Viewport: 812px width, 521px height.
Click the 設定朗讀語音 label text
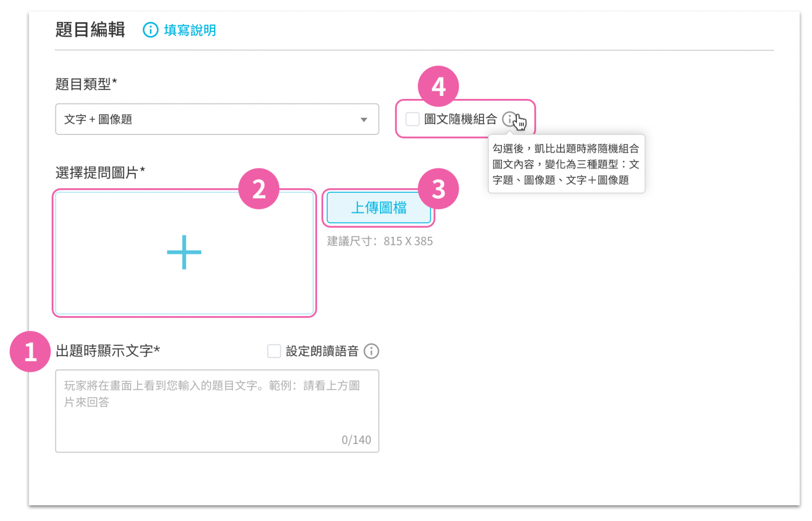(322, 351)
